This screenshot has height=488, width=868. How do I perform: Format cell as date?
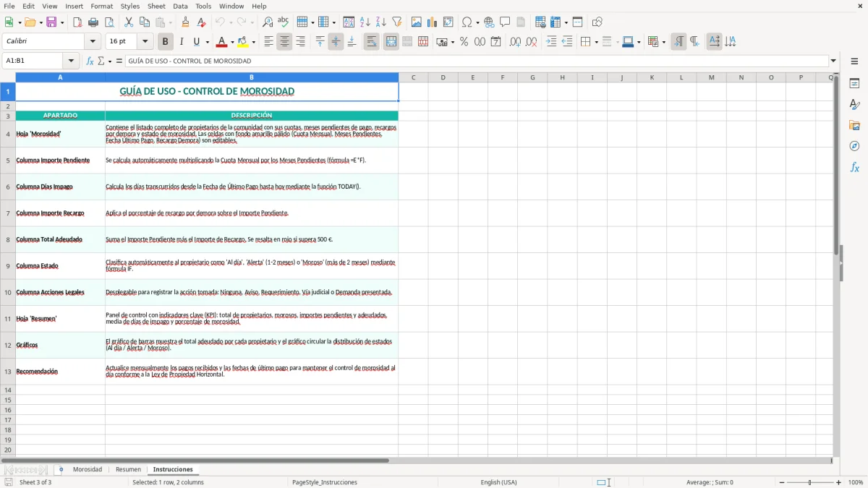click(x=496, y=42)
